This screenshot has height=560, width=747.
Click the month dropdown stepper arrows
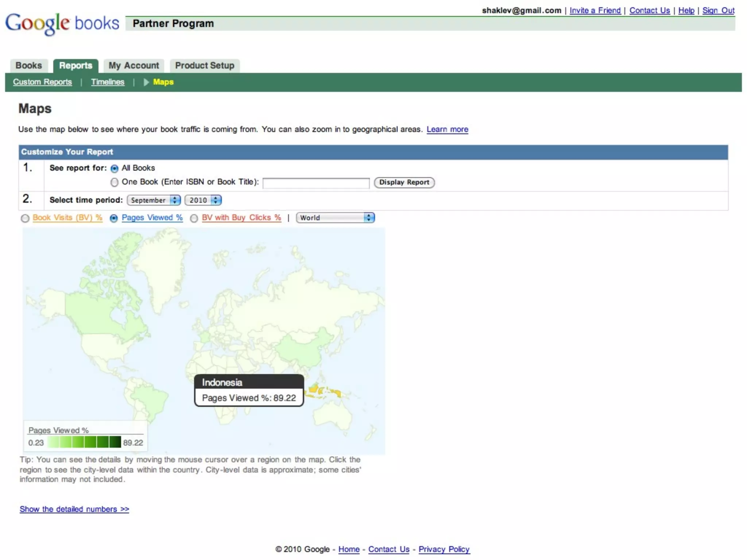[175, 200]
